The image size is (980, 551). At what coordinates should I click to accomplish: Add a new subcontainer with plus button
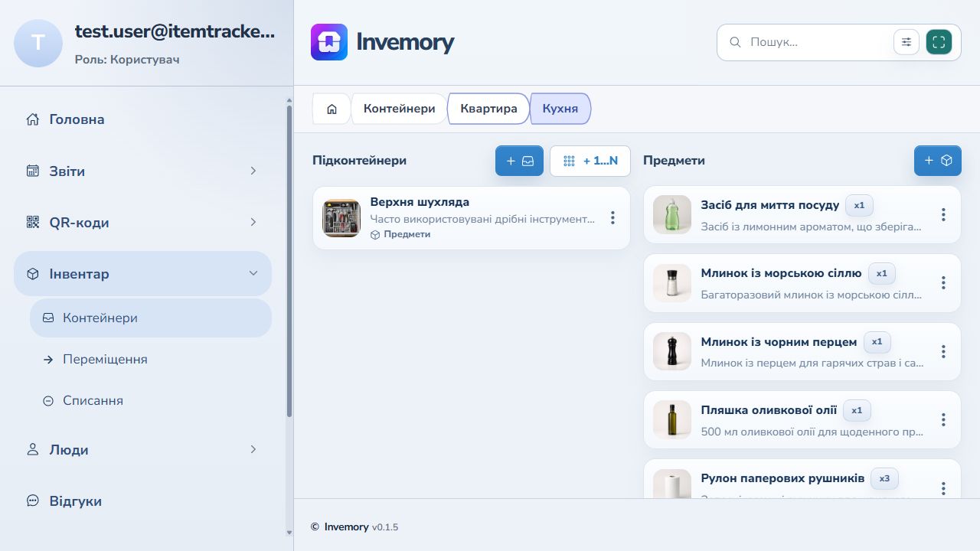pos(519,161)
